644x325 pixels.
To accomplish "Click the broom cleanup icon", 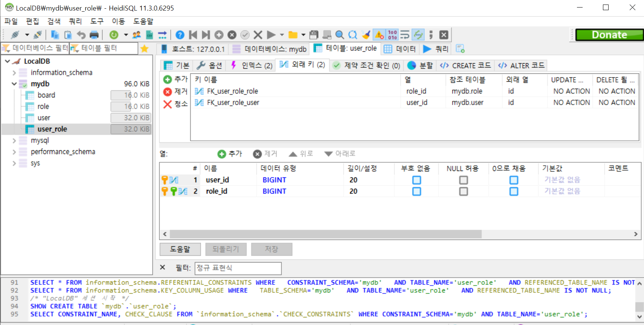I will (366, 35).
